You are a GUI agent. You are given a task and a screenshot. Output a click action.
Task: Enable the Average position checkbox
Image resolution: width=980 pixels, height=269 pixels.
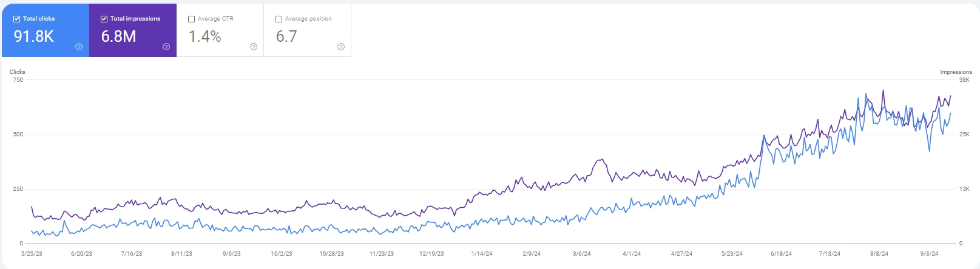click(279, 19)
